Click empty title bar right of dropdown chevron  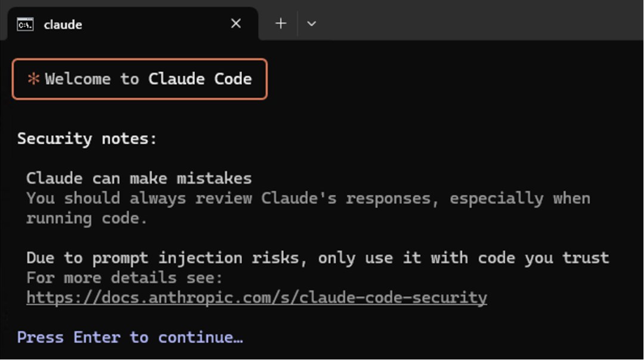(x=477, y=21)
